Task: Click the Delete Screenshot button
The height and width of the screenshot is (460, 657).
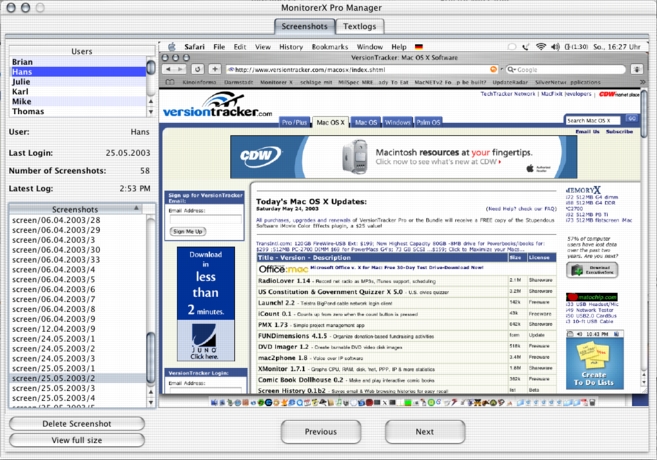Action: [x=77, y=424]
